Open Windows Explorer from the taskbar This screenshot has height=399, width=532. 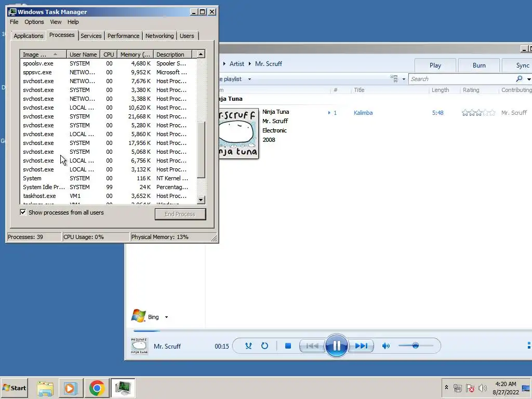[45, 388]
